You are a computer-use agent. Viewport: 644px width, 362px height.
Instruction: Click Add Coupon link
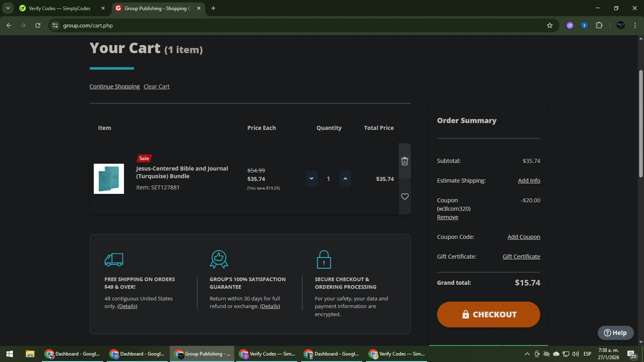coord(524,237)
